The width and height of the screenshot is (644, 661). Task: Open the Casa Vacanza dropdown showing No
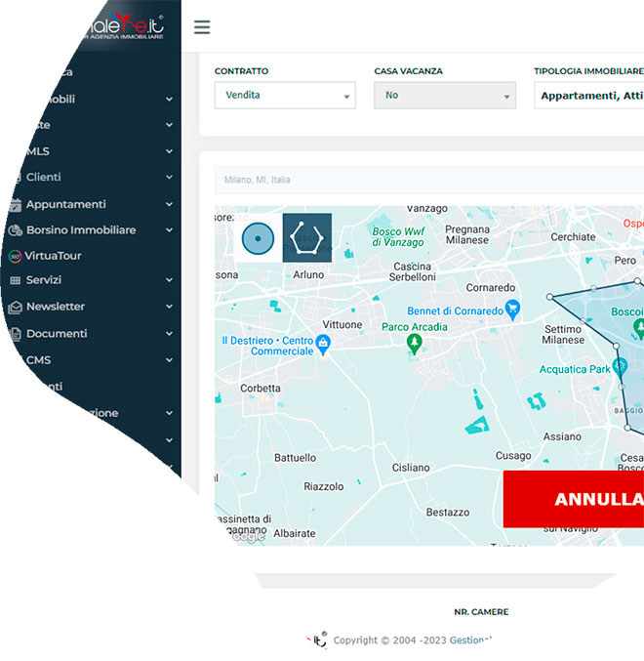[x=445, y=96]
